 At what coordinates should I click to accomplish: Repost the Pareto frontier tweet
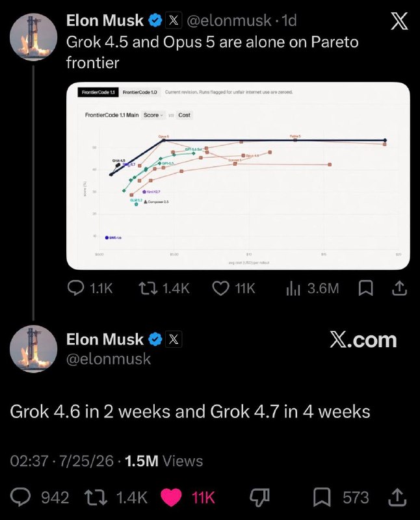click(x=164, y=288)
